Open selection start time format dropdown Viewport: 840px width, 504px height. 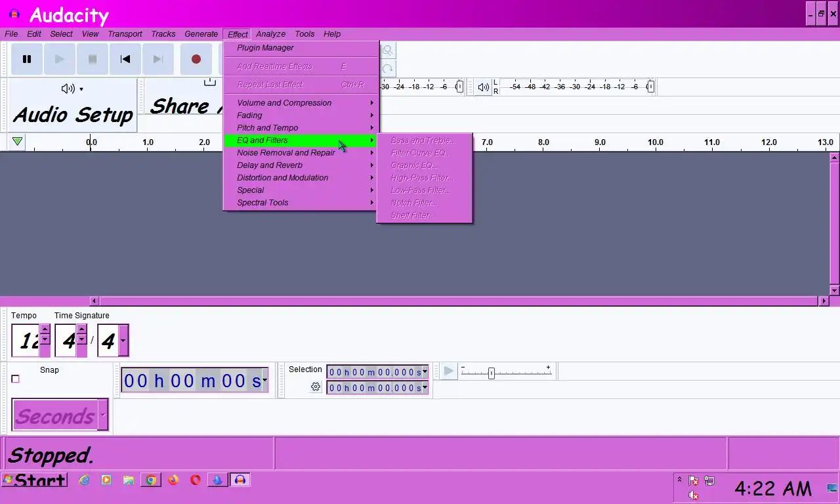click(x=425, y=372)
